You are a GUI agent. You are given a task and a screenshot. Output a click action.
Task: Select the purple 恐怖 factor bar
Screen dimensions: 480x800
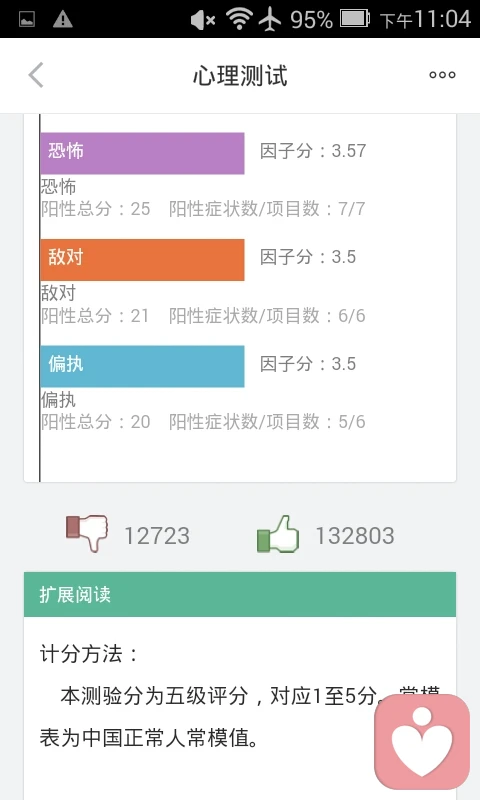142,153
